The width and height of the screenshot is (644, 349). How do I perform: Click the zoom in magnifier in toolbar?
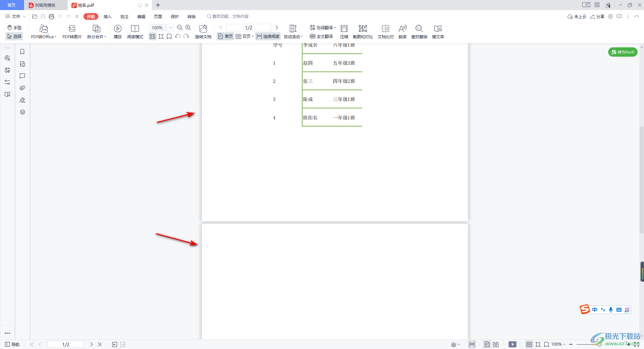[188, 28]
